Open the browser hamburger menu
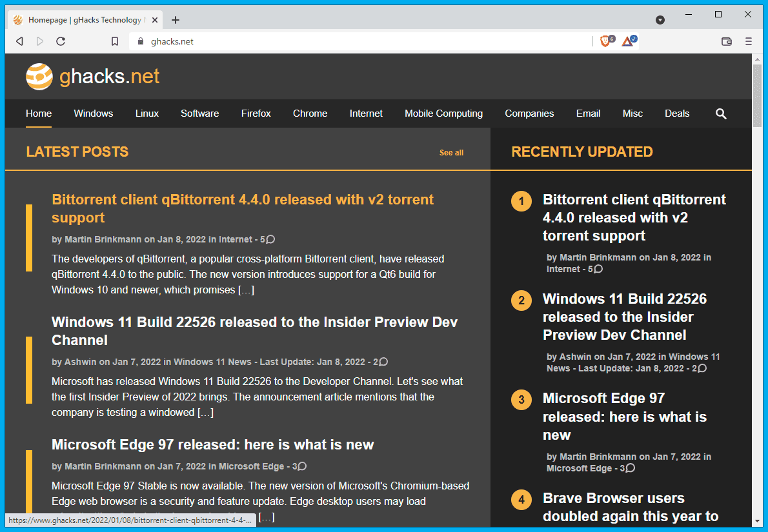Image resolution: width=768 pixels, height=532 pixels. (749, 41)
